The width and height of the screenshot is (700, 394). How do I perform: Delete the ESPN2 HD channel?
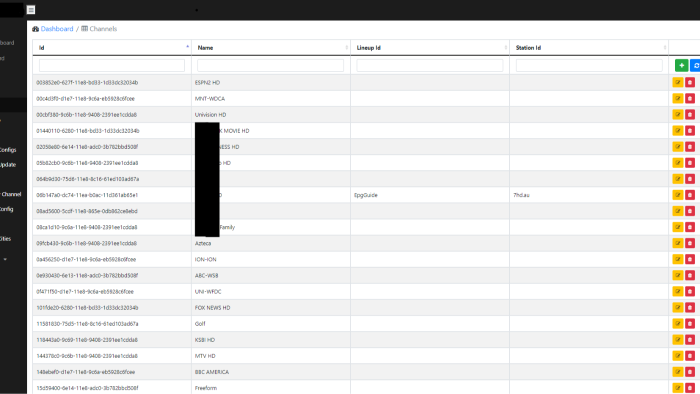(x=690, y=83)
